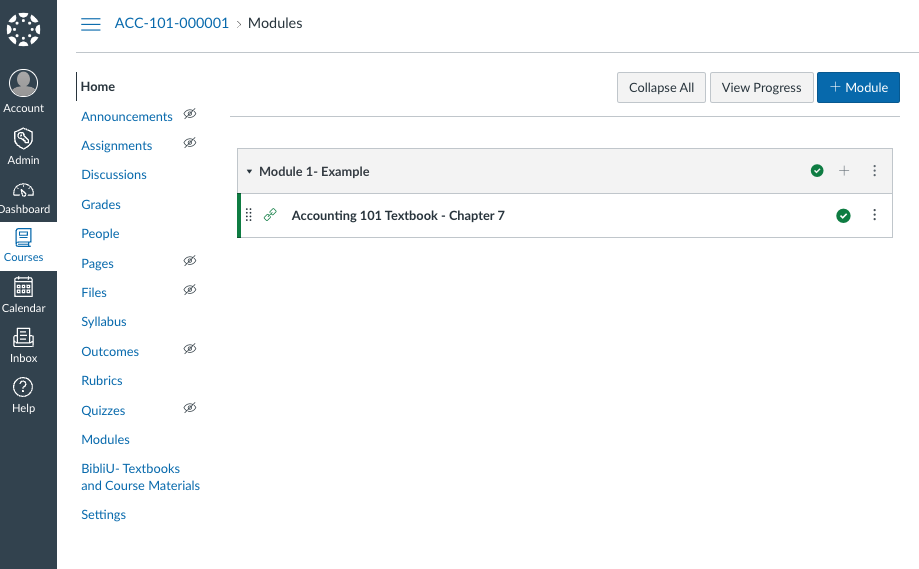Toggle published check for Accounting 101 Textbook item
This screenshot has height=569, width=919.
pyautogui.click(x=843, y=215)
